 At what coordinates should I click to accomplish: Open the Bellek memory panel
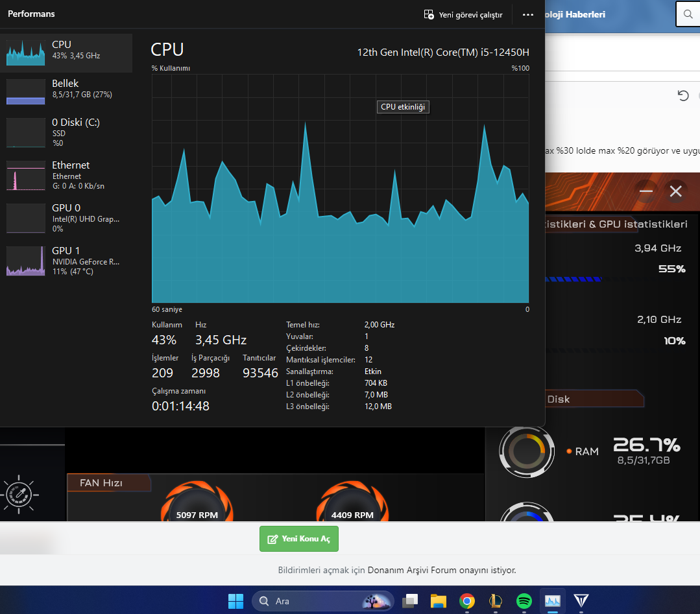point(66,92)
